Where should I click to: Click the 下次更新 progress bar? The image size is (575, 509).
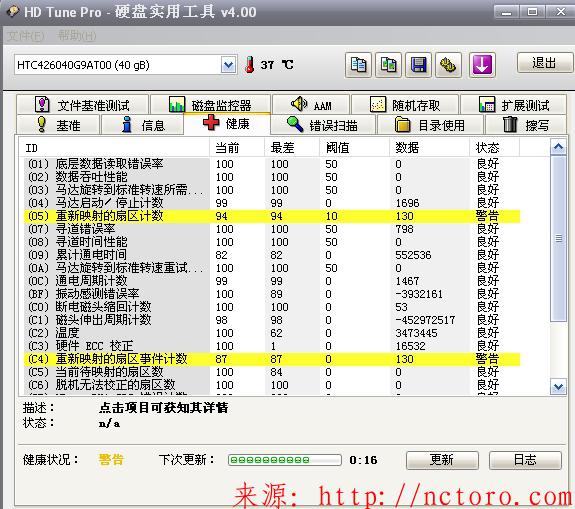tap(284, 460)
